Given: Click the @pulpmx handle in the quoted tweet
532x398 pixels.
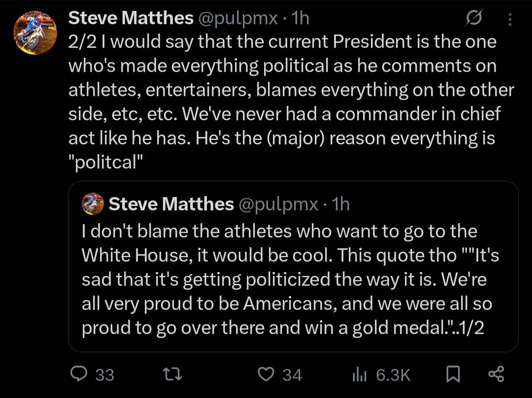Looking at the screenshot, I should click(x=278, y=203).
